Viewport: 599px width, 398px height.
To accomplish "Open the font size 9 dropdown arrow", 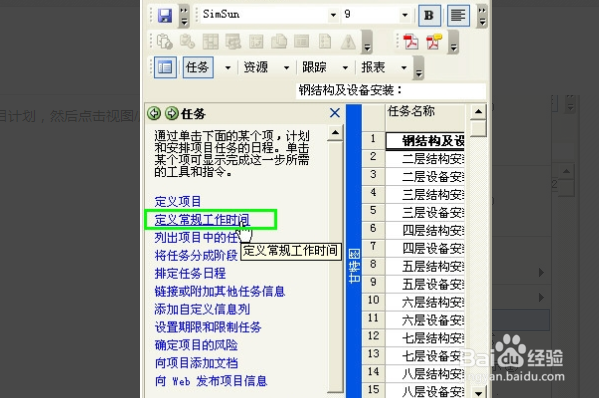I will (x=405, y=15).
